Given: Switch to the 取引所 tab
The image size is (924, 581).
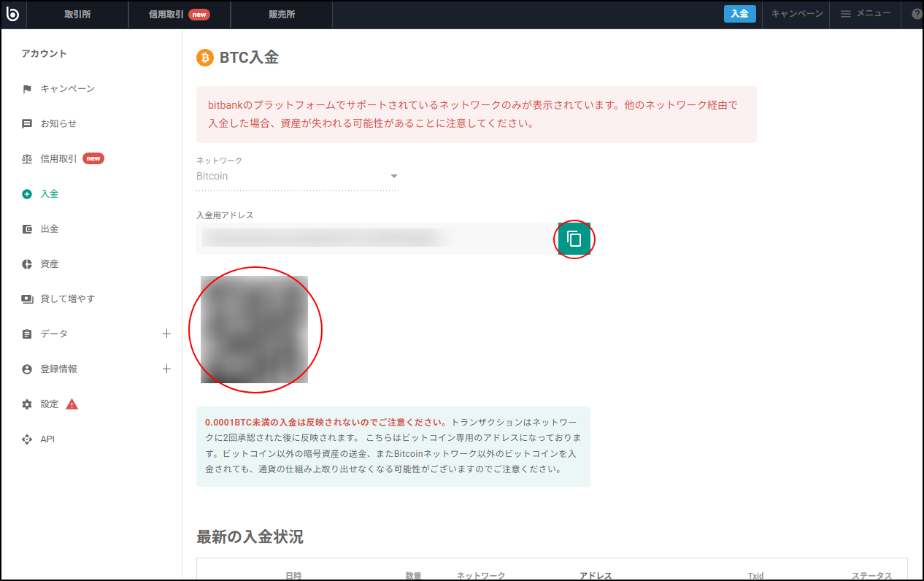Looking at the screenshot, I should (x=77, y=14).
